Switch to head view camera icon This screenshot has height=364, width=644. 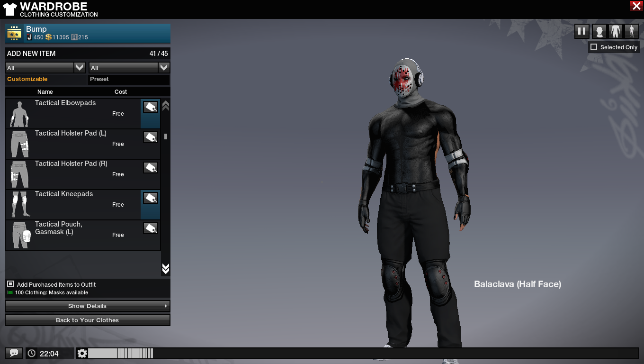599,31
